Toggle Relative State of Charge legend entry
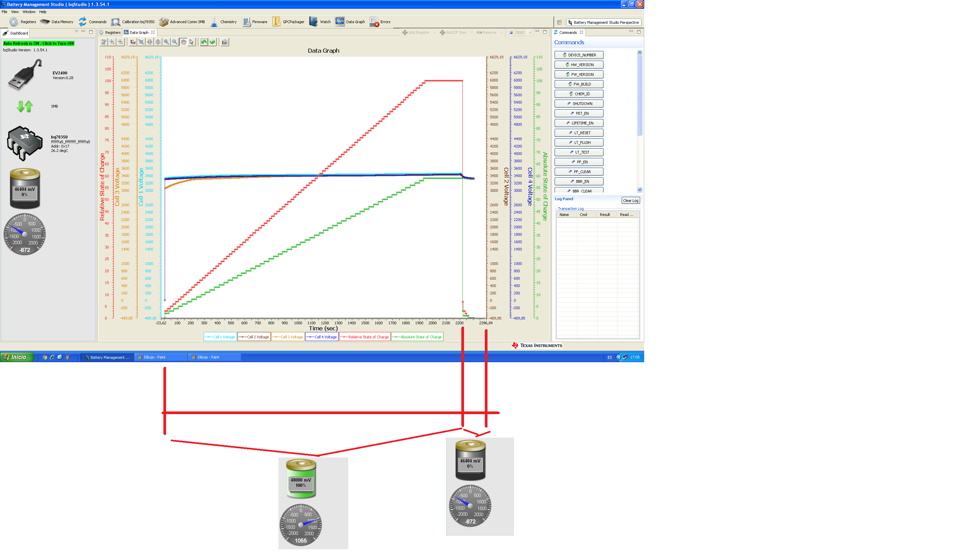Viewport: 975px width, 560px height. click(365, 337)
